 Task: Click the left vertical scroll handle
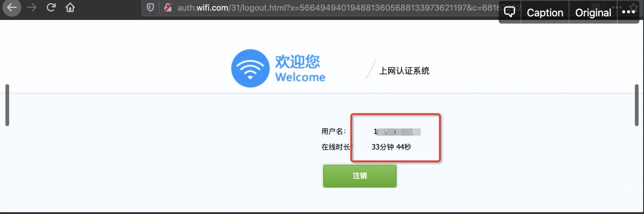pos(7,105)
